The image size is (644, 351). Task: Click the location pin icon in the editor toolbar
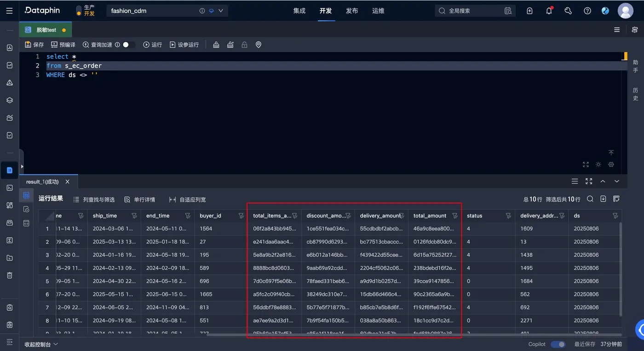(259, 45)
